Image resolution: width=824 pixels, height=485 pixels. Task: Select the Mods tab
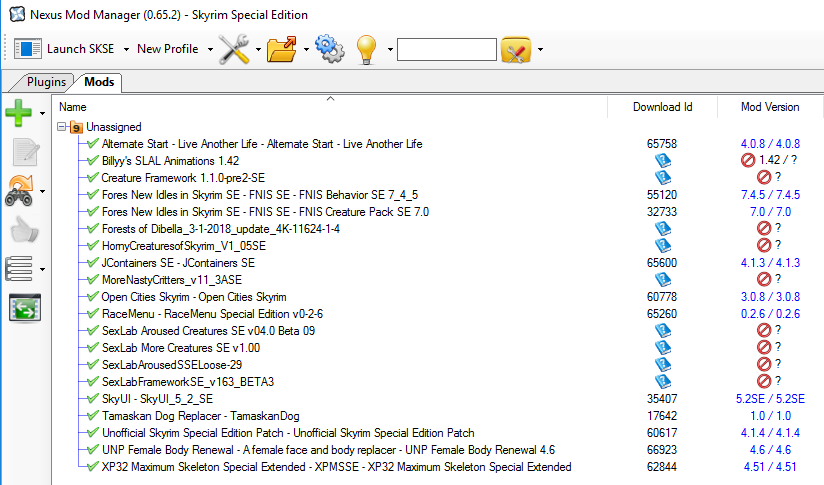click(99, 82)
